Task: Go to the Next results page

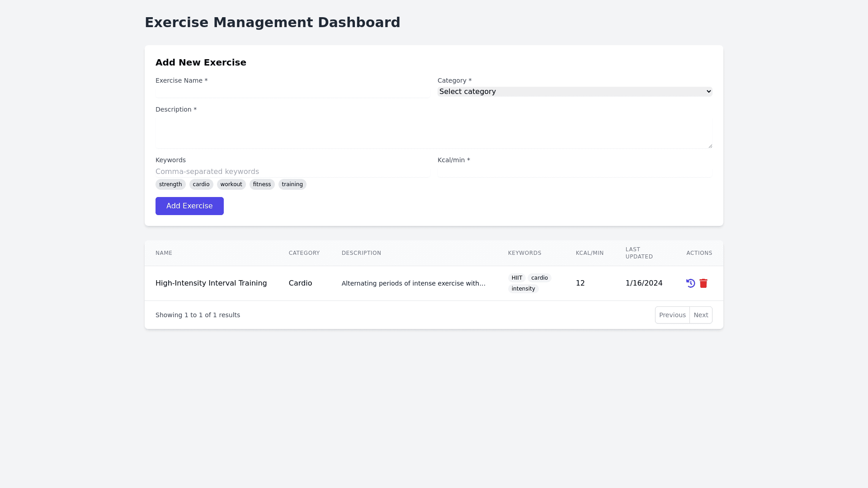Action: 701,315
